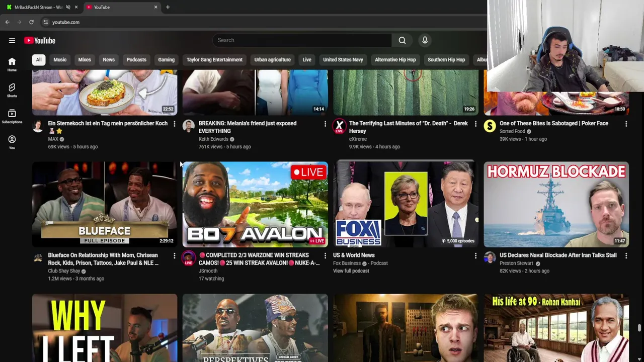Open the YouTube hamburger guide menu
644x362 pixels.
pos(12,40)
